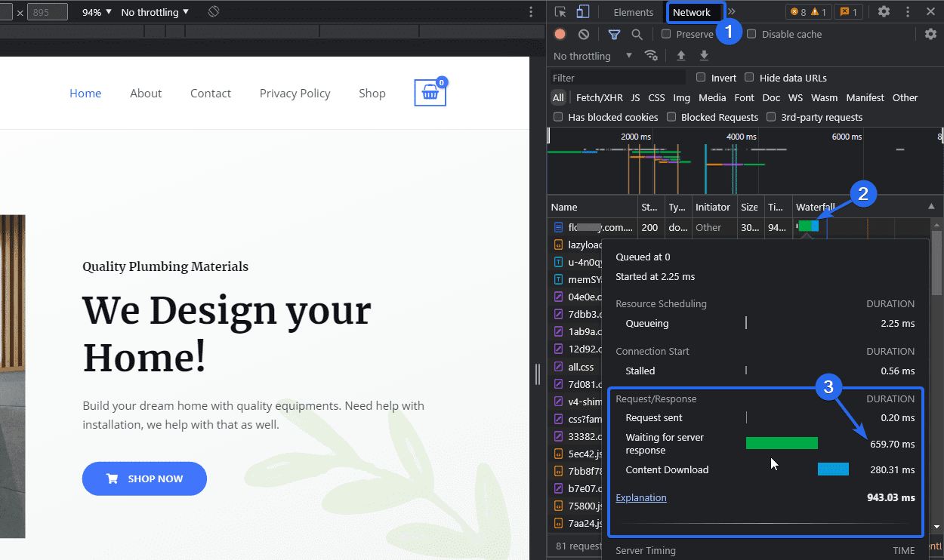Viewport: 944px width, 560px height.
Task: Open the device toolbar throttling dropdown
Action: pos(155,12)
